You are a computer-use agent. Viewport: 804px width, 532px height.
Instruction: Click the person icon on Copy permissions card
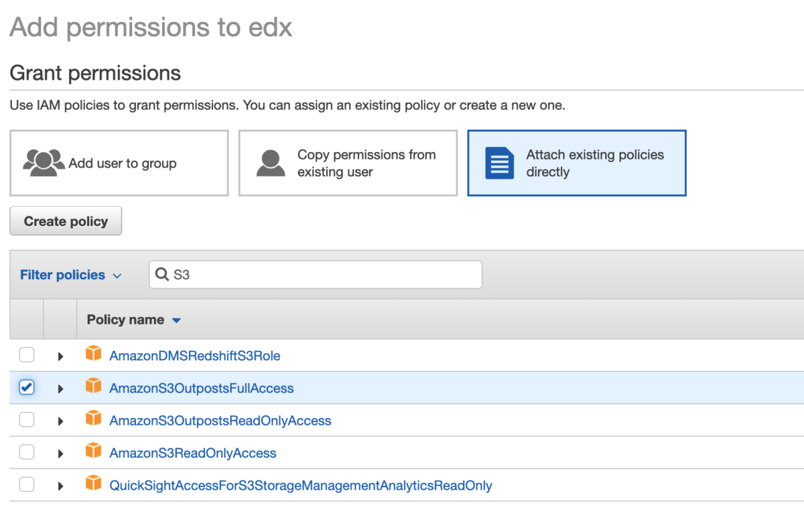pyautogui.click(x=271, y=163)
